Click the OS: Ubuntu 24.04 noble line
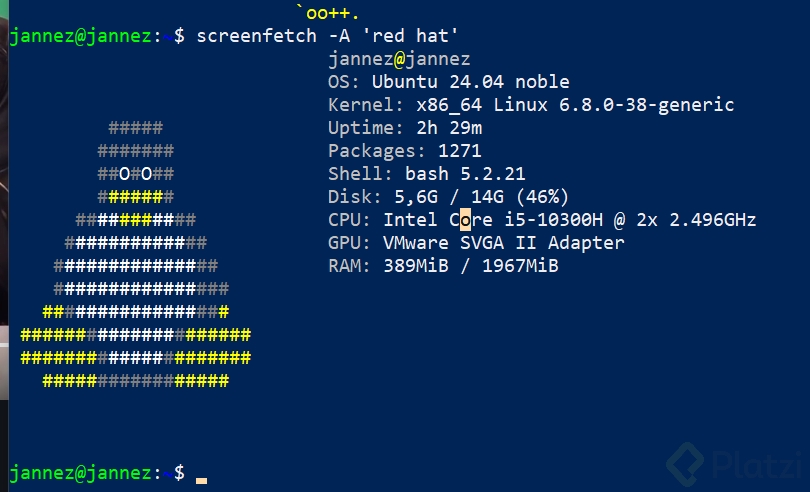 (x=448, y=82)
